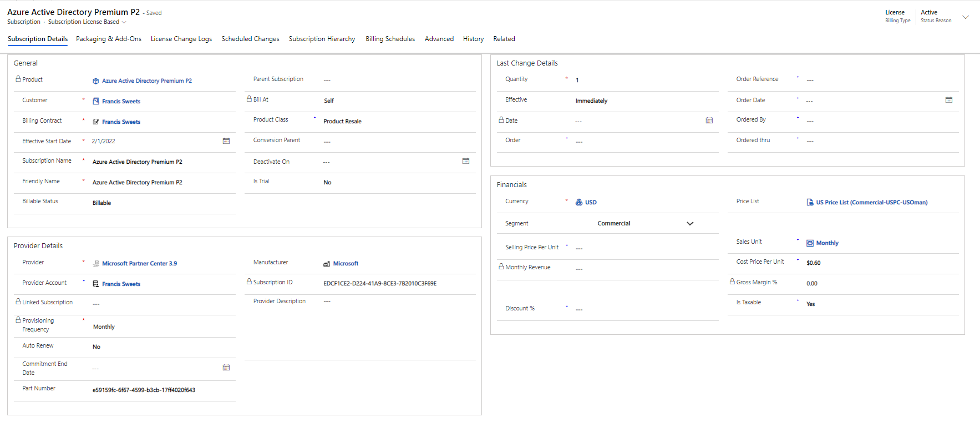This screenshot has width=980, height=422.
Task: Open the US Price List link
Action: (x=872, y=203)
